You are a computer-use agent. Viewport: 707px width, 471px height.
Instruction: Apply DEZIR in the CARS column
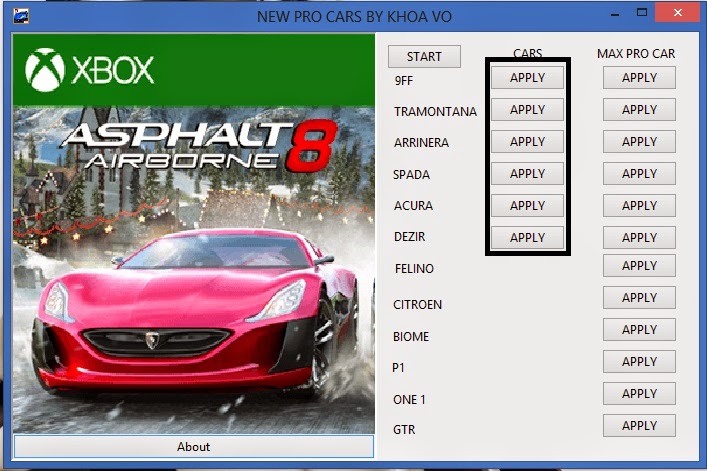coord(527,238)
